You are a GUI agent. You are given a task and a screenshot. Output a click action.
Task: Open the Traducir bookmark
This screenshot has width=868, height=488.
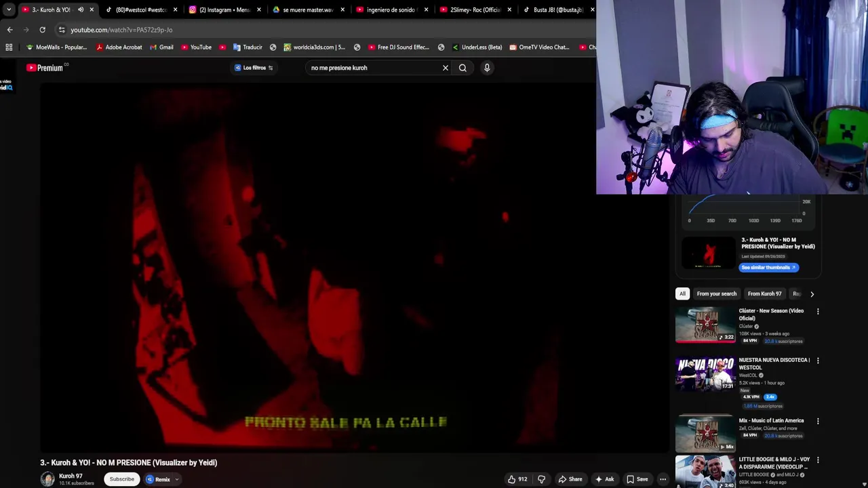click(x=248, y=47)
